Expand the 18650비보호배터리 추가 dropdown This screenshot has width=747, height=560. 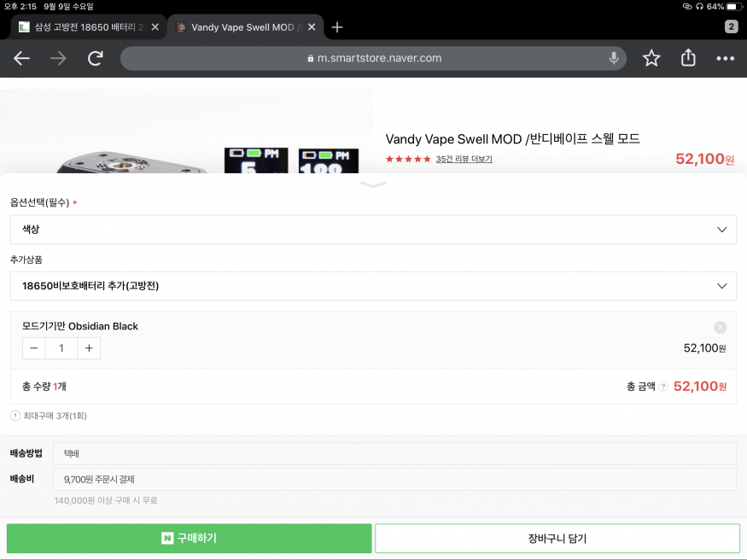374,286
